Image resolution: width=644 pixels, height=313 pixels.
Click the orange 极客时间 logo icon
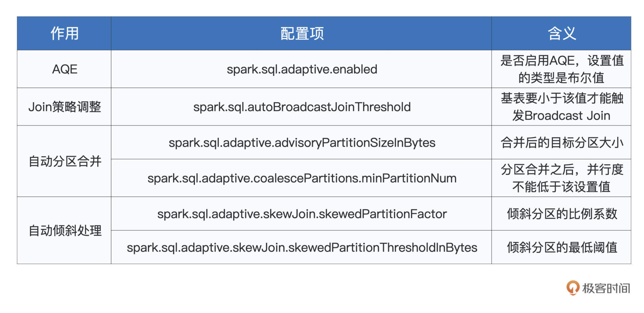click(x=573, y=288)
